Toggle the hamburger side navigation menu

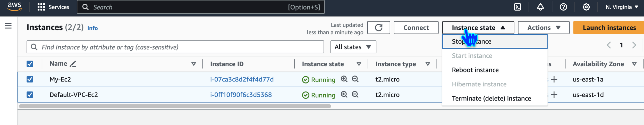pos(8,26)
